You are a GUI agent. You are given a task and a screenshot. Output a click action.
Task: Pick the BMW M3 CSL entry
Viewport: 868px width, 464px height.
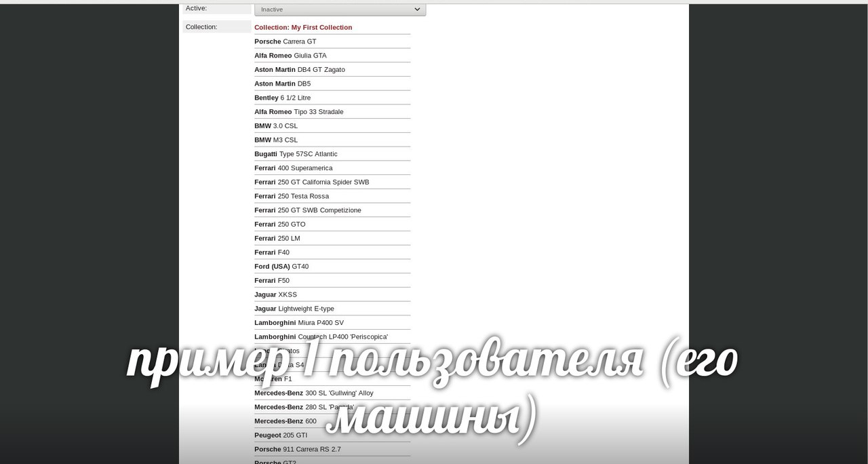[275, 140]
